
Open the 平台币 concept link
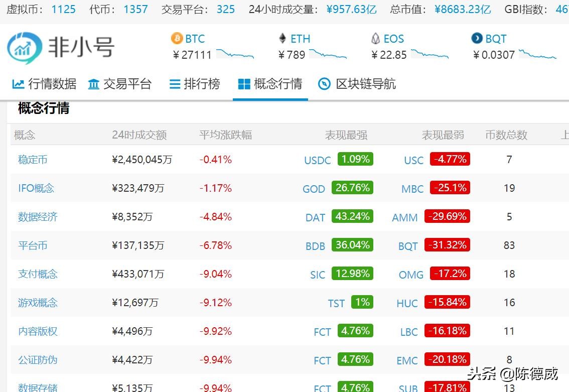[x=32, y=246]
